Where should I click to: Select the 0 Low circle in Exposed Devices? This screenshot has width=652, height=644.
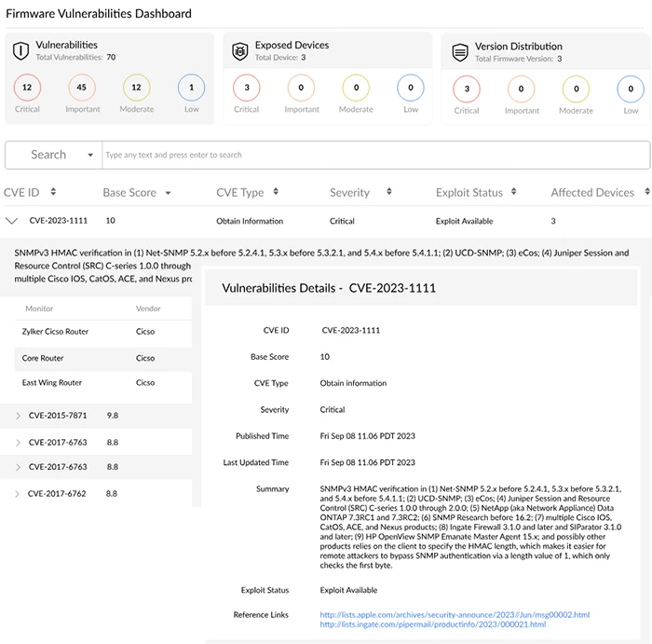click(x=411, y=88)
